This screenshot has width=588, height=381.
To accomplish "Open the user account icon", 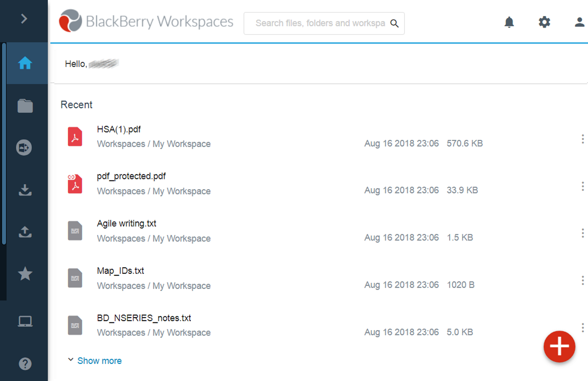I will click(x=579, y=22).
